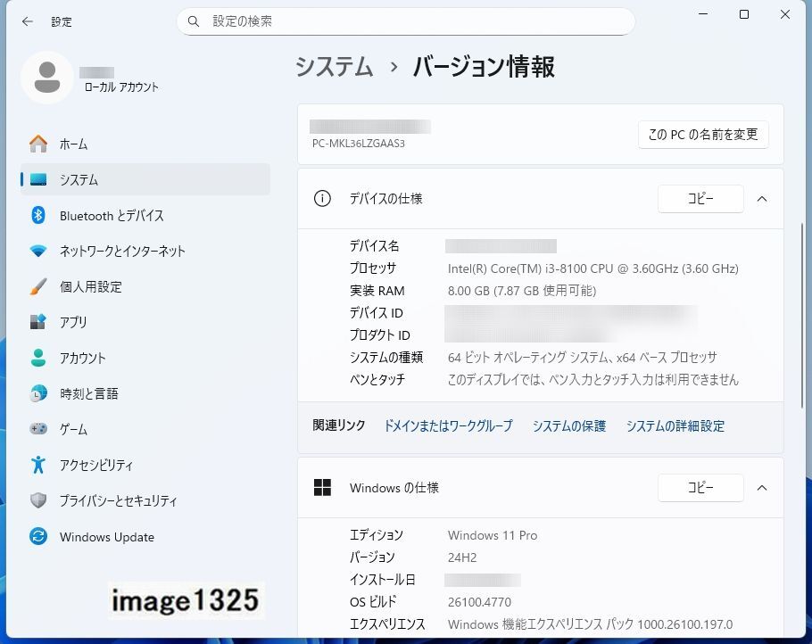Click the ローカル アカウント label

(121, 87)
